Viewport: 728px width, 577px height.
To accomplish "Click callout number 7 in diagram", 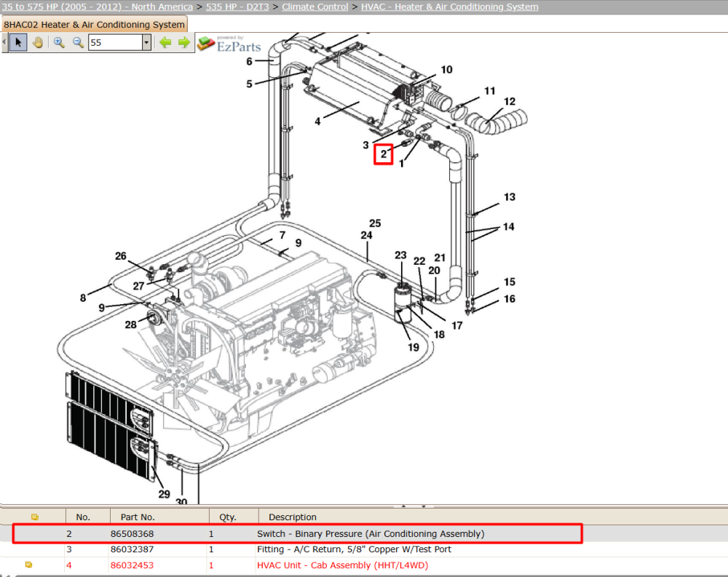I will (282, 235).
